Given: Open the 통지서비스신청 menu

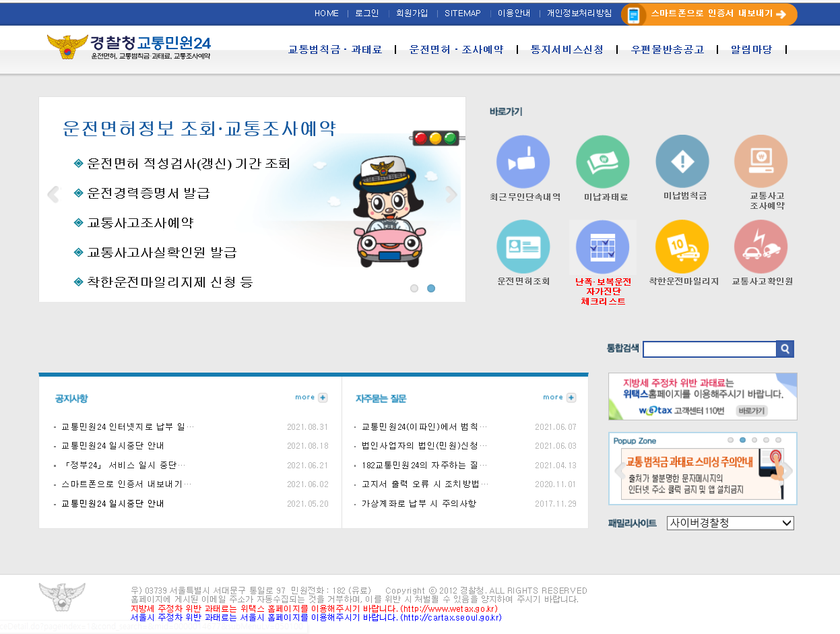Looking at the screenshot, I should click(x=567, y=49).
